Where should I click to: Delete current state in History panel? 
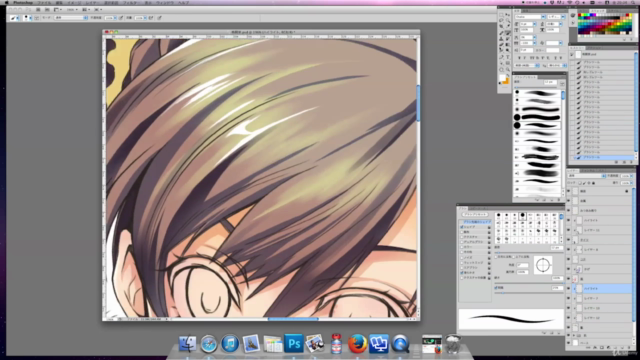[631, 162]
